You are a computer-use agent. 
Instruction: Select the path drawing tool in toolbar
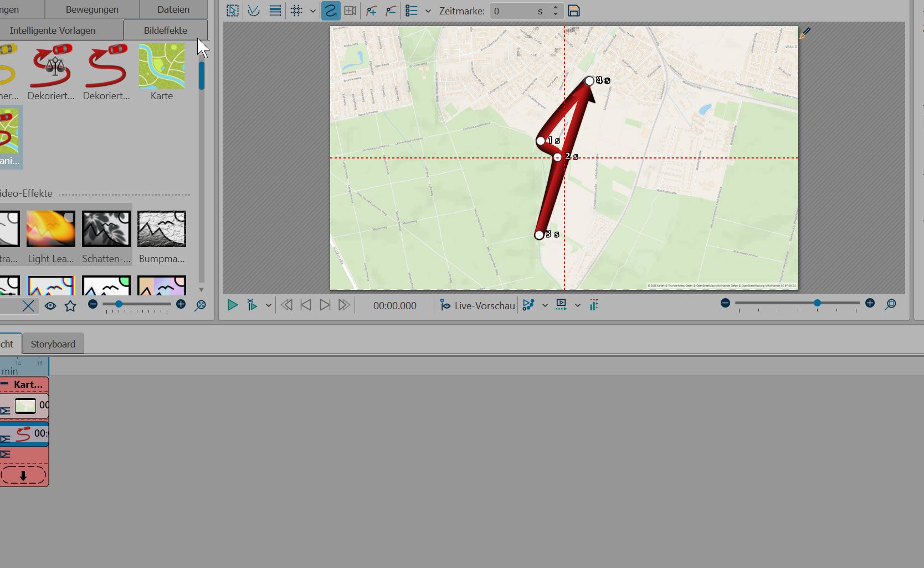coord(330,11)
